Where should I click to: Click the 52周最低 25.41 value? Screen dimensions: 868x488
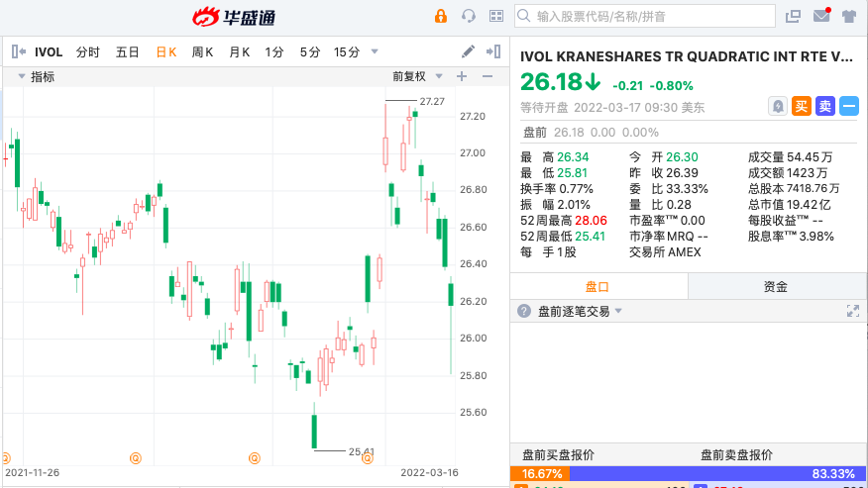(591, 237)
